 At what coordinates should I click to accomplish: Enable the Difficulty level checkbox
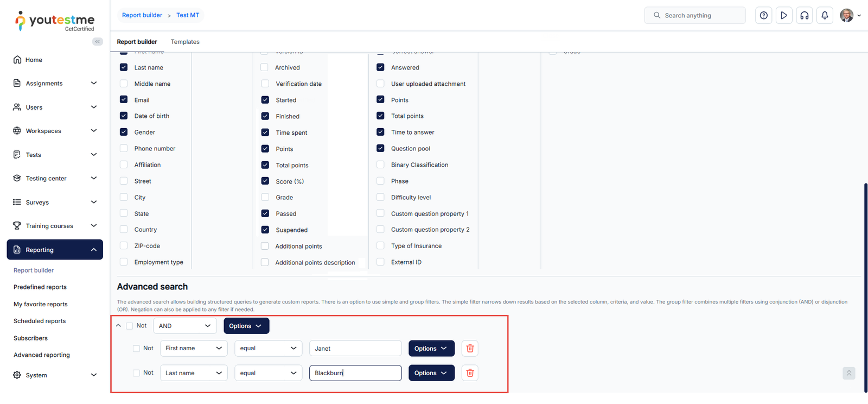380,198
